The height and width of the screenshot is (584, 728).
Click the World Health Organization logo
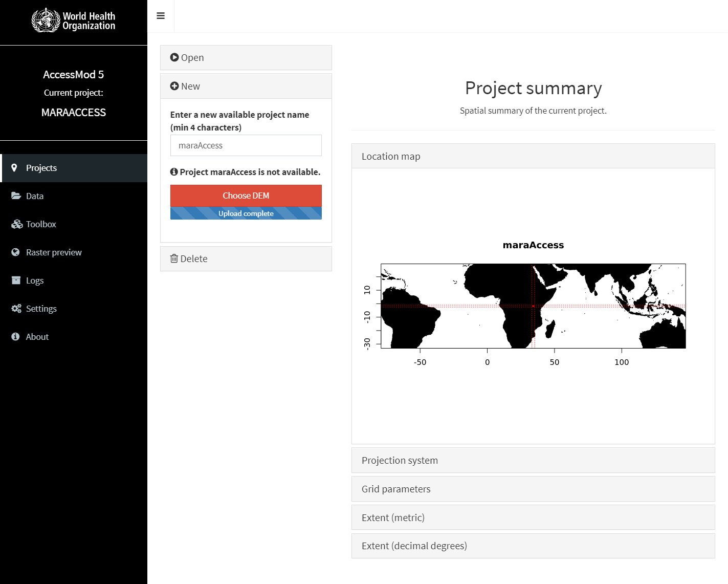coord(74,21)
